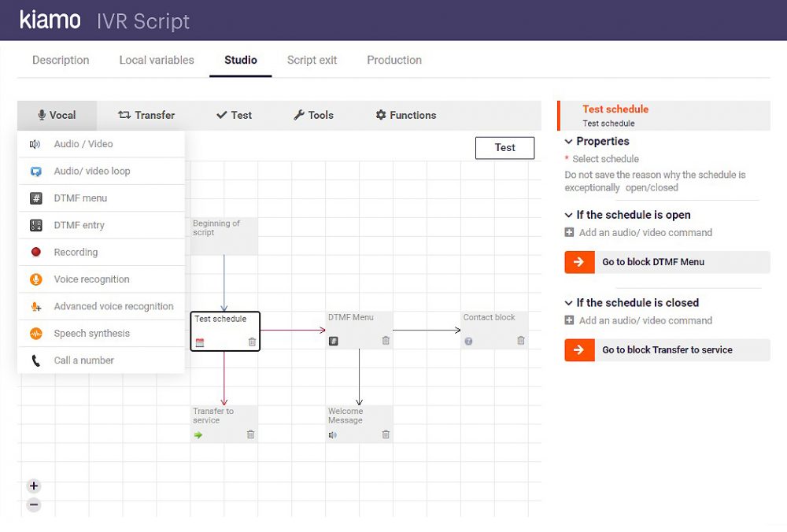Click the red Recording icon
The width and height of the screenshot is (787, 532).
35,252
